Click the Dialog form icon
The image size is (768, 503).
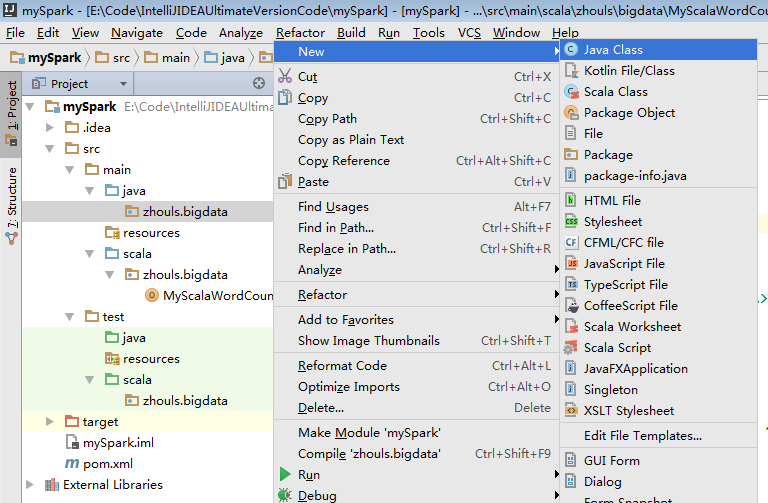coord(571,482)
